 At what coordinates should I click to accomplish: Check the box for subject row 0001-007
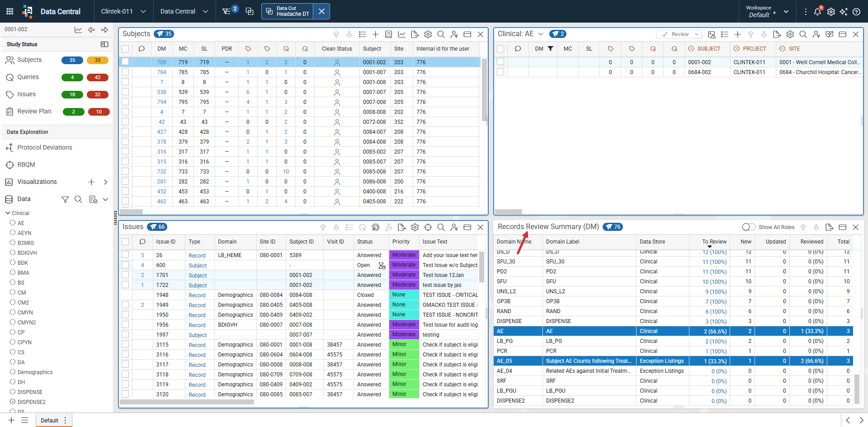tap(125, 72)
